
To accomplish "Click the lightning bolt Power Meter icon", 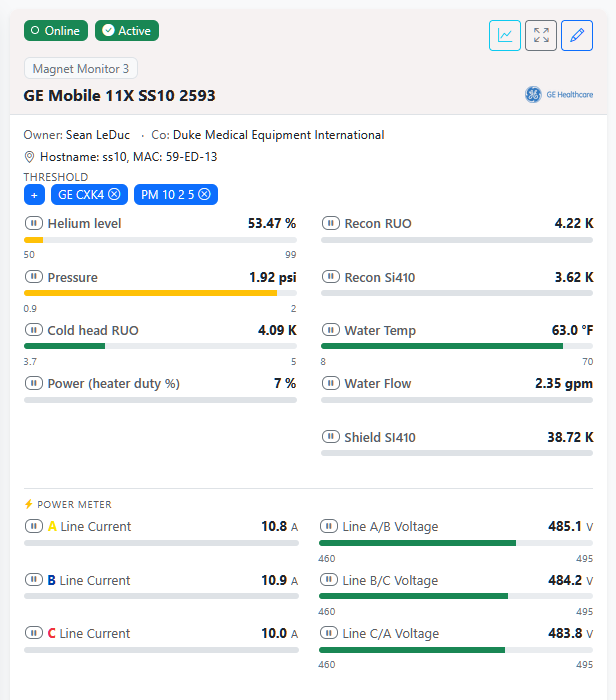I will [29, 504].
